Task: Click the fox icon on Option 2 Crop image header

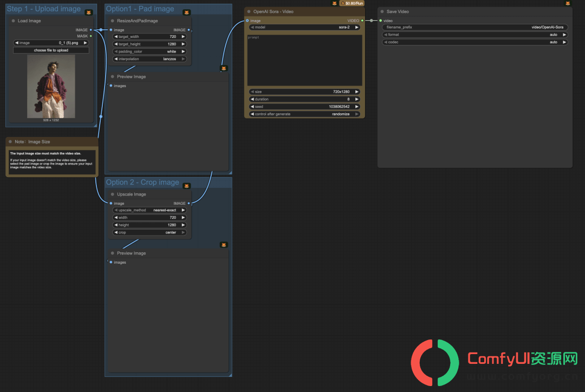Action: (x=186, y=186)
